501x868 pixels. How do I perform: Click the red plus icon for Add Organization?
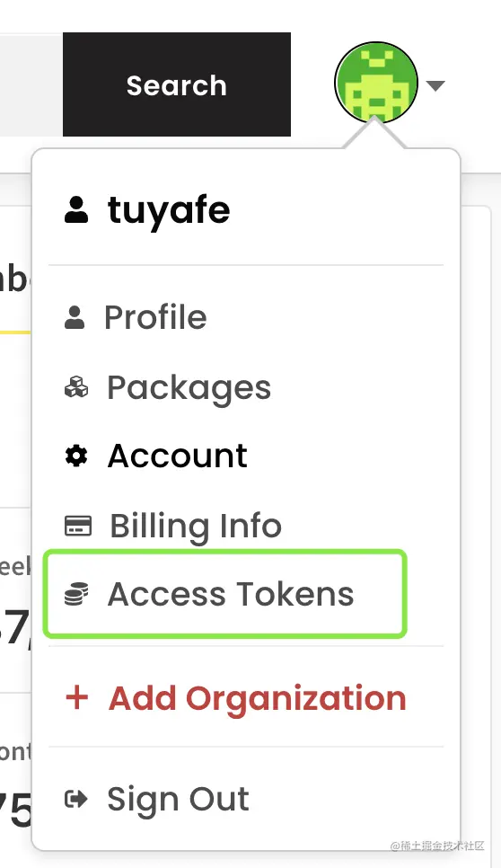77,697
